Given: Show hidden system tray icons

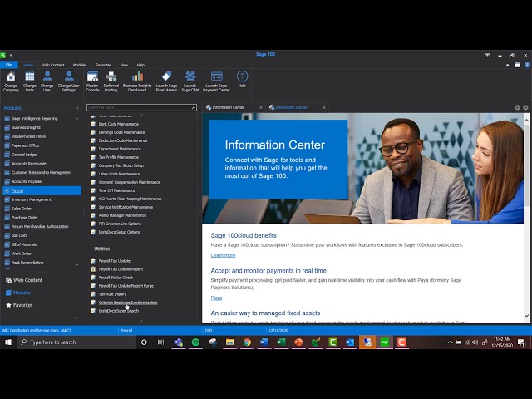Looking at the screenshot, I should 450,342.
